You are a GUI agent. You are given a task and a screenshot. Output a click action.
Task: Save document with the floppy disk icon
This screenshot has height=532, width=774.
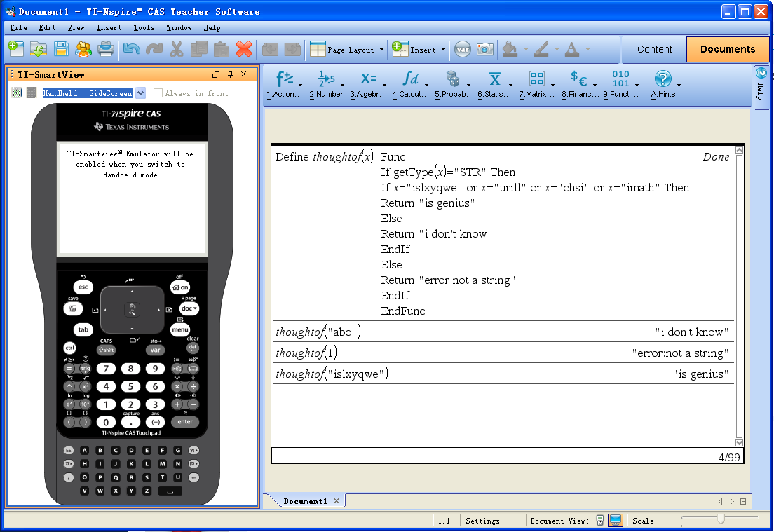point(61,49)
